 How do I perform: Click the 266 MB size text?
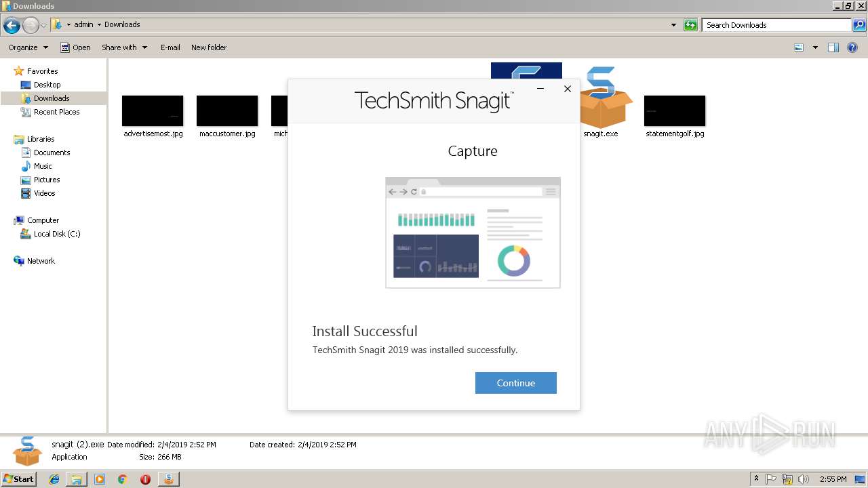[x=169, y=457]
